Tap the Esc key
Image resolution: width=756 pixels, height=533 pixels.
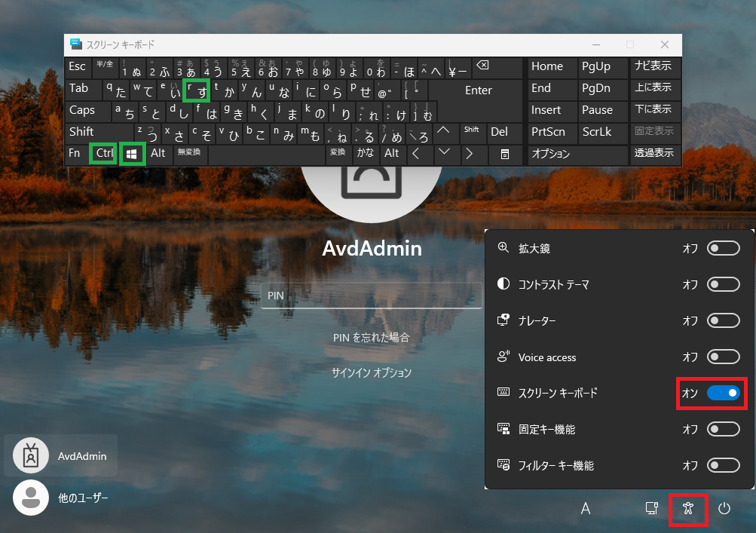(78, 68)
